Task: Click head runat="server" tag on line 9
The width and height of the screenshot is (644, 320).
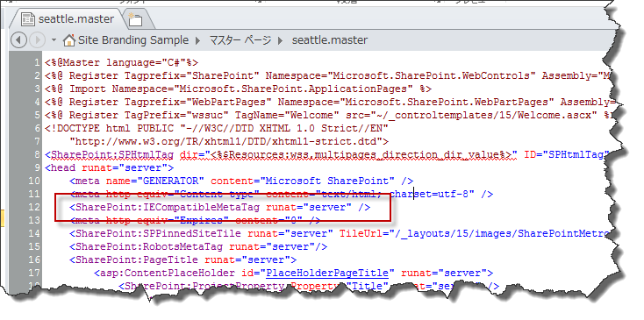Action: [x=110, y=167]
